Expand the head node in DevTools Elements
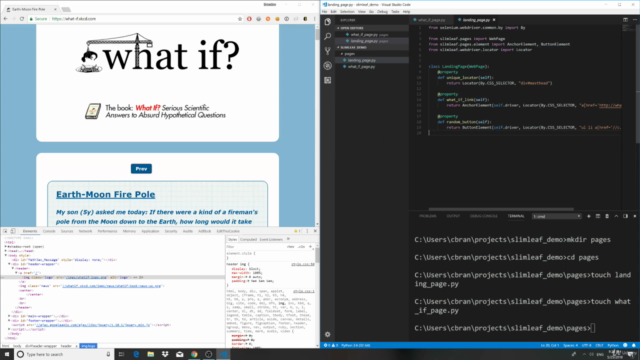Image resolution: width=640 pixels, height=360 pixels. click(6, 251)
